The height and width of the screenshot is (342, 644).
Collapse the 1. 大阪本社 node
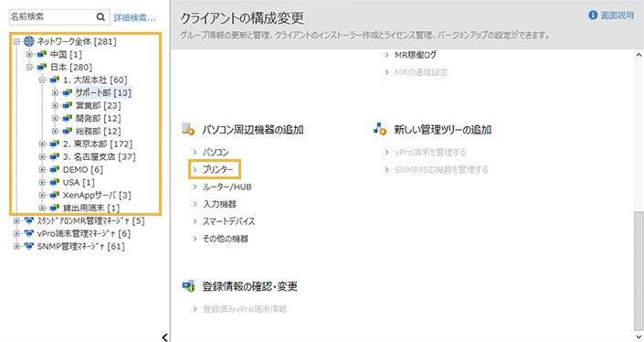click(x=42, y=80)
